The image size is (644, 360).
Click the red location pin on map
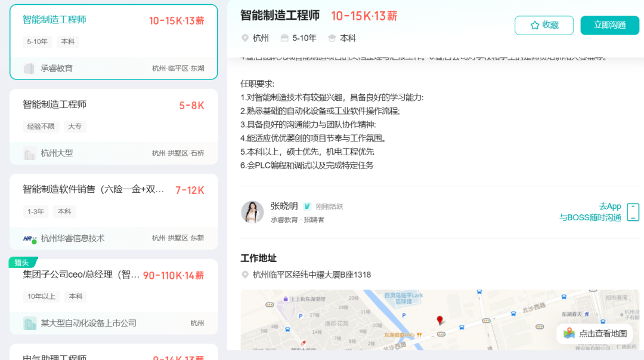440,321
